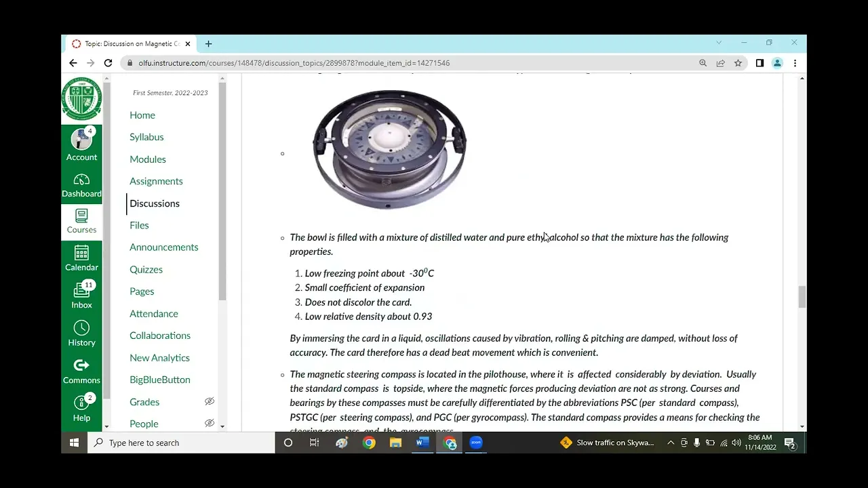Bookmark this page with the star
The width and height of the screenshot is (868, 488).
tap(738, 63)
